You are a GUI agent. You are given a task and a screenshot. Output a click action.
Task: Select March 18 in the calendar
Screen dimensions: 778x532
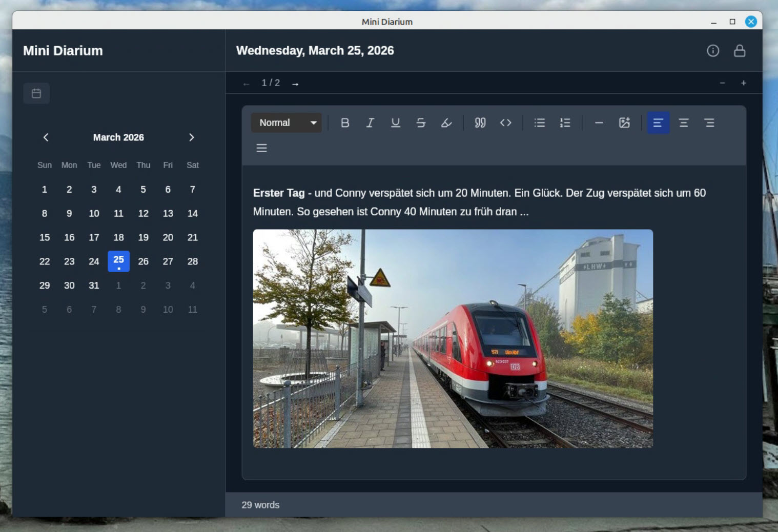(118, 237)
